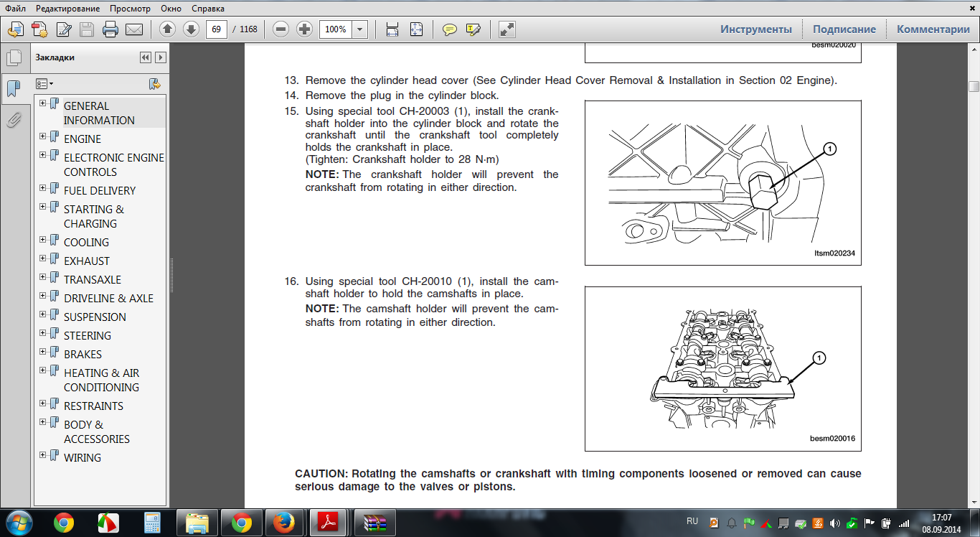Expand the COOLING bookmark node
The height and width of the screenshot is (537, 980).
point(43,240)
